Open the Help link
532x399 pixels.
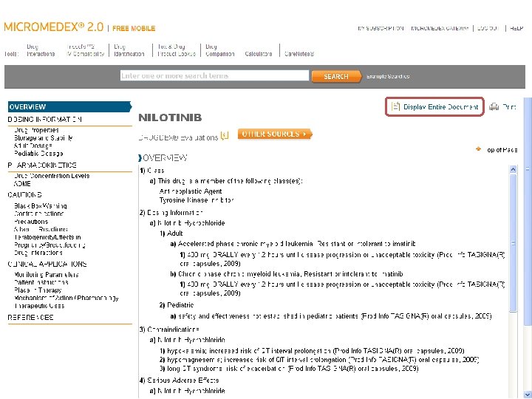point(516,28)
